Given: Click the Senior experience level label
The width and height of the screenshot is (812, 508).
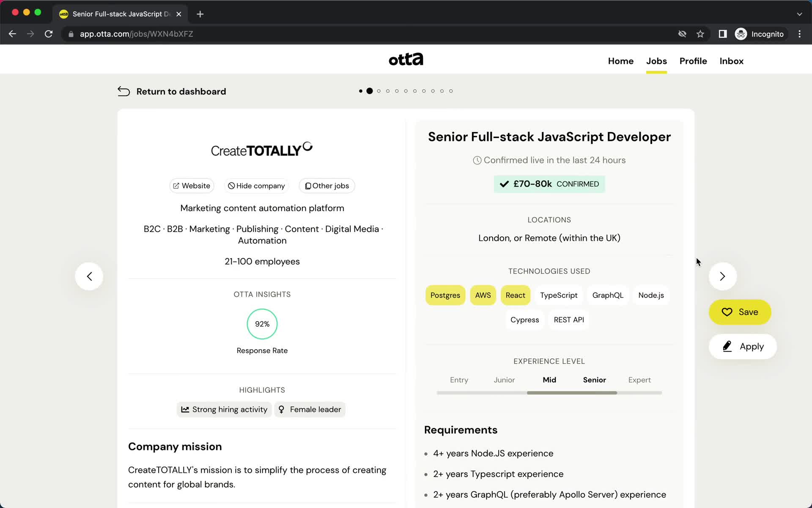Looking at the screenshot, I should tap(594, 380).
